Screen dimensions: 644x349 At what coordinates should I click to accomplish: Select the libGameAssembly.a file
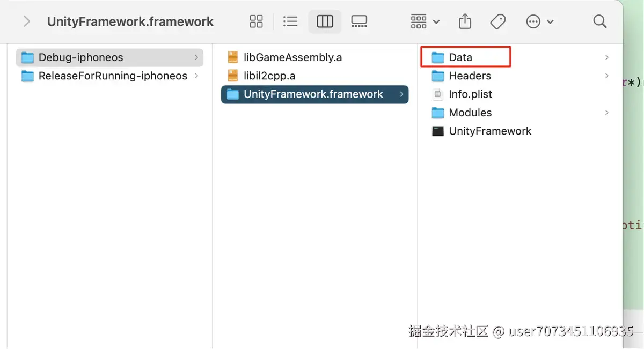click(x=292, y=57)
